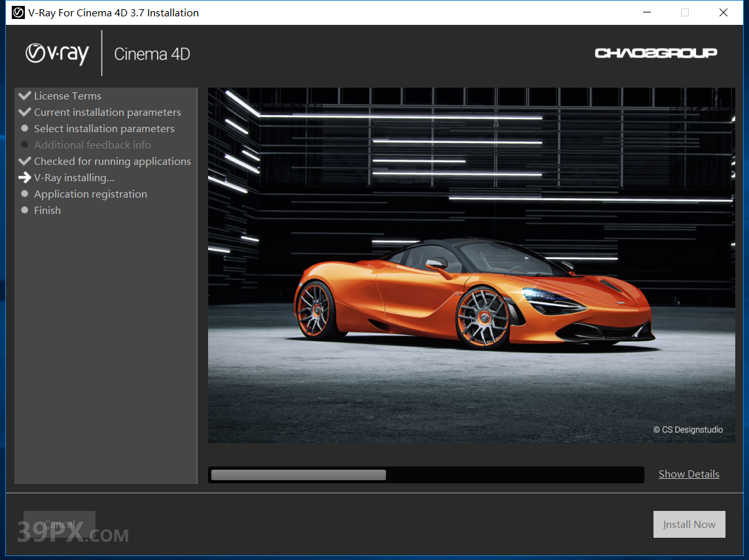Open the Show Details link

(x=689, y=474)
